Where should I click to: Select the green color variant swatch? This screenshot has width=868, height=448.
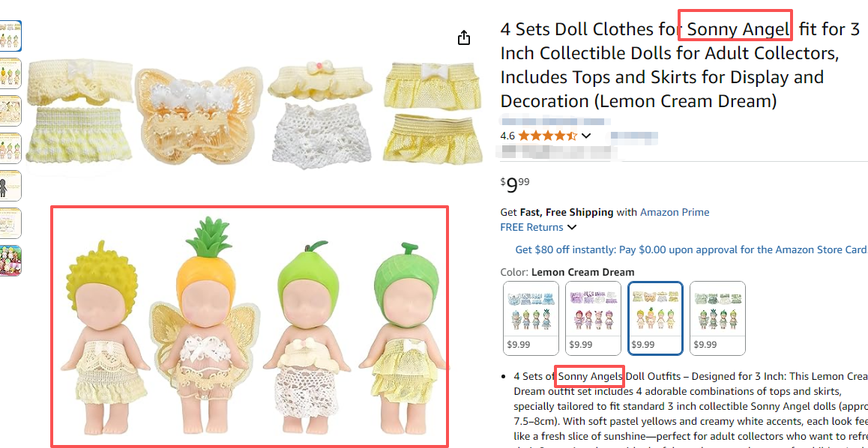(717, 318)
